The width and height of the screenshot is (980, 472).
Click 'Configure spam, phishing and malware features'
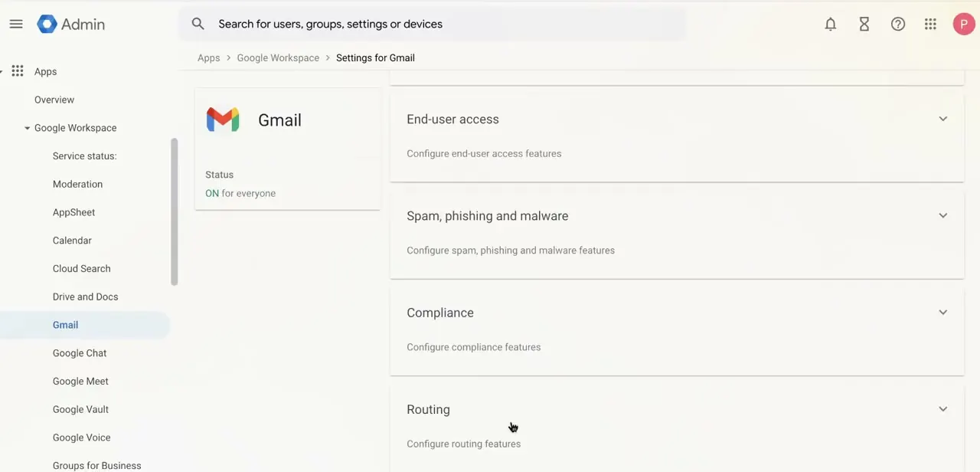(511, 250)
